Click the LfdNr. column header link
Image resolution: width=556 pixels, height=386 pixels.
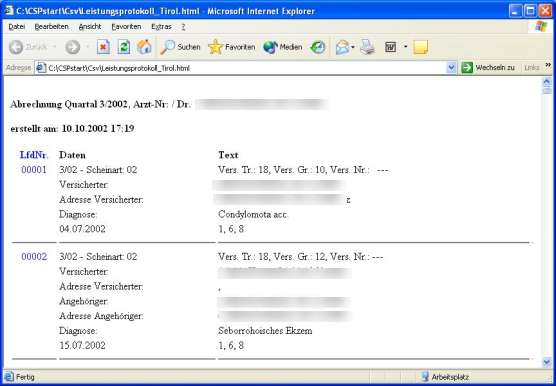[x=34, y=155]
